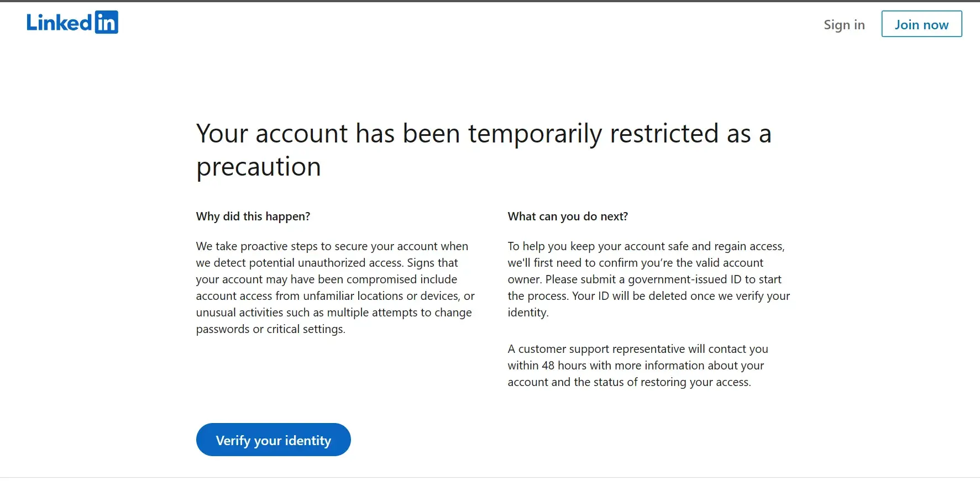This screenshot has height=481, width=980.
Task: Click the "48 hours" text
Action: tap(564, 366)
